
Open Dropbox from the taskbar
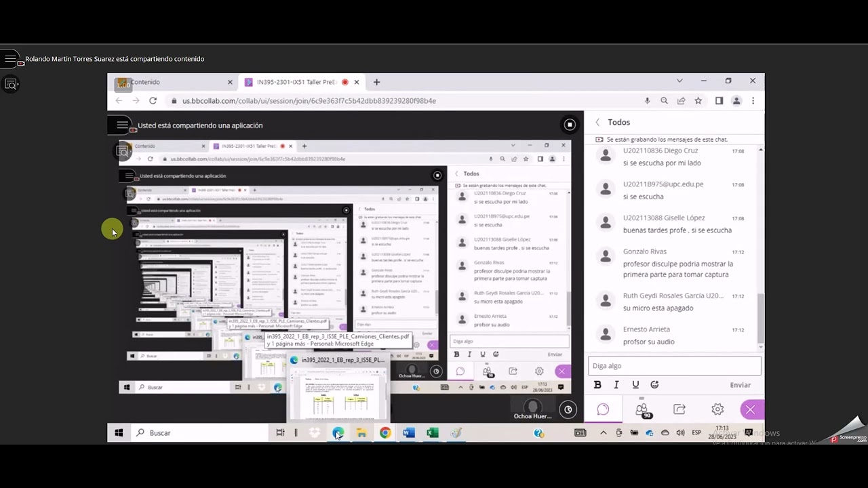315,432
